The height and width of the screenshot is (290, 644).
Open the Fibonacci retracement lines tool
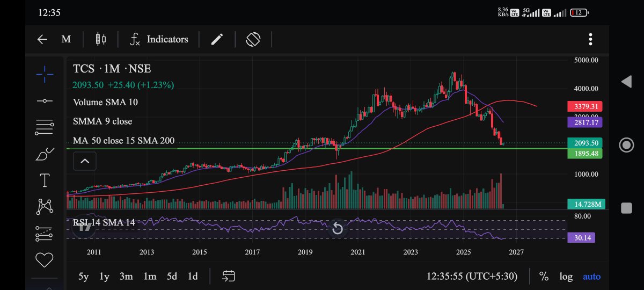click(x=45, y=127)
